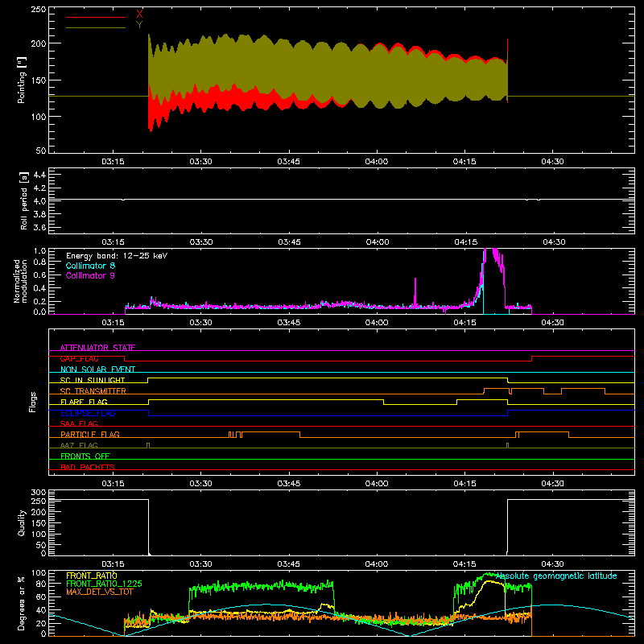Viewport: 644px width, 644px height.
Task: Select the BAD_PACKETS flag label
Action: (x=88, y=467)
